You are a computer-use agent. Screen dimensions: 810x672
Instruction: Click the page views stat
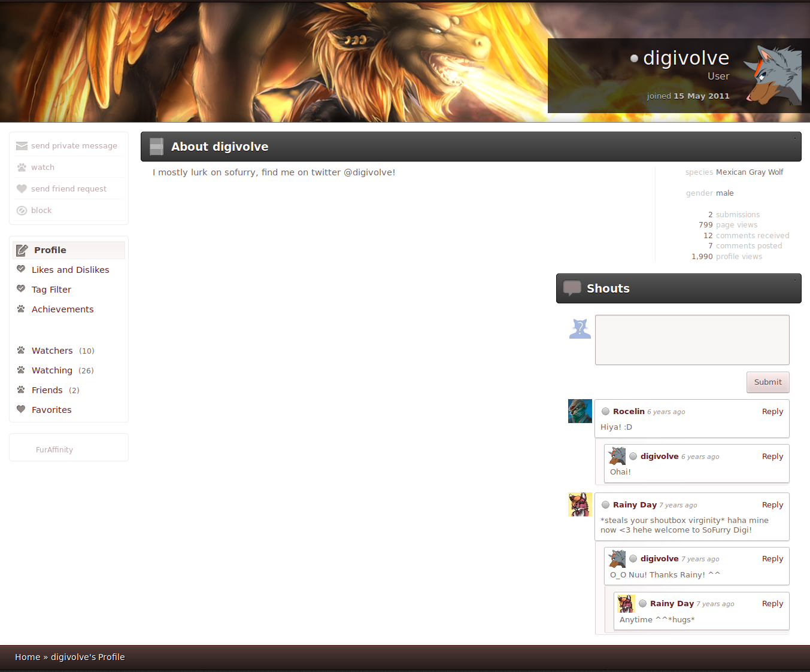(736, 225)
